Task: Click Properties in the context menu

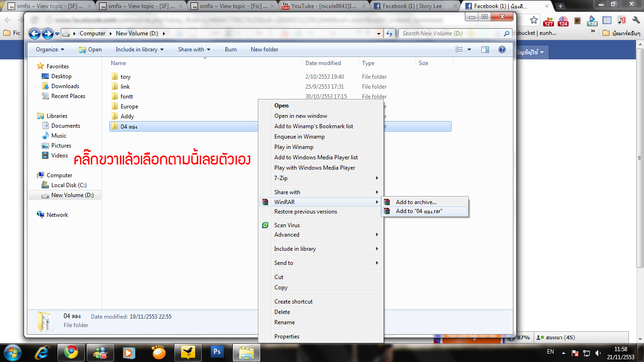Action: [287, 337]
